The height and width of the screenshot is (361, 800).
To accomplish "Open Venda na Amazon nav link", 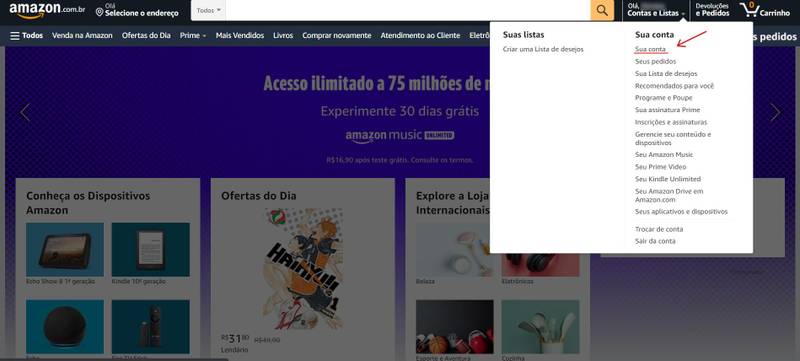I will 82,36.
